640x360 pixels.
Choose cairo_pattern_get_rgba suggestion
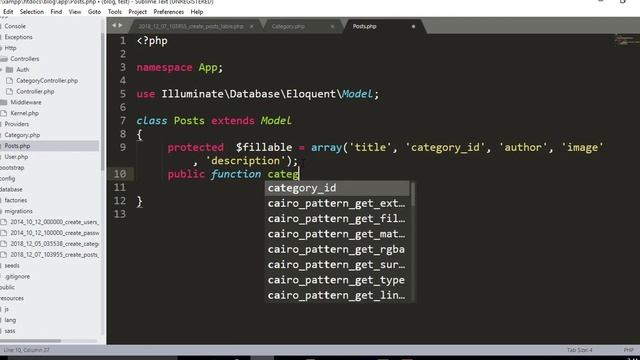337,249
